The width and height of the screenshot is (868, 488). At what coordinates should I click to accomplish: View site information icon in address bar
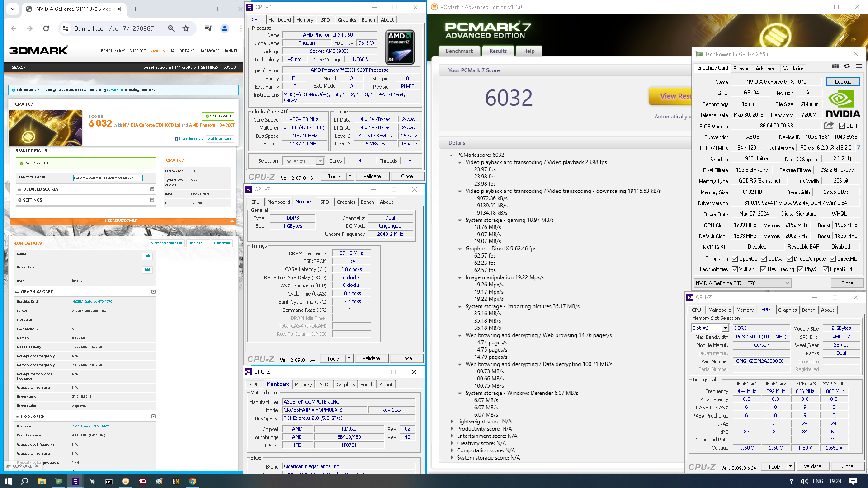pyautogui.click(x=66, y=28)
